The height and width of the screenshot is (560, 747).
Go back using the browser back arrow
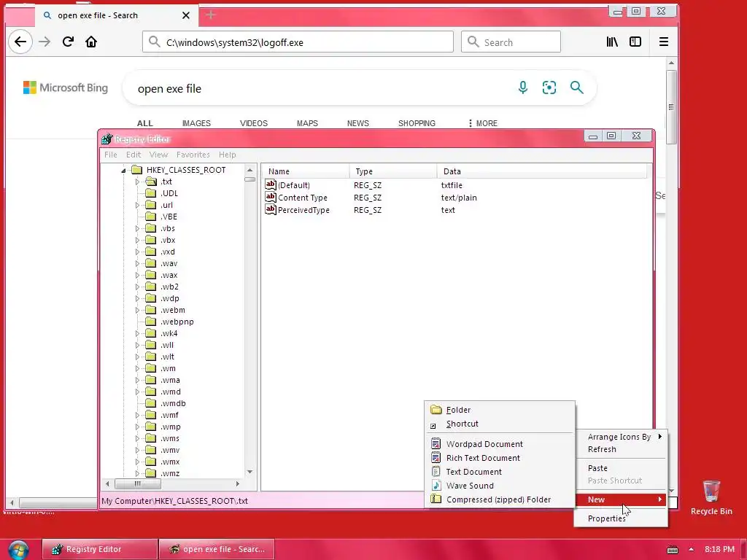20,42
